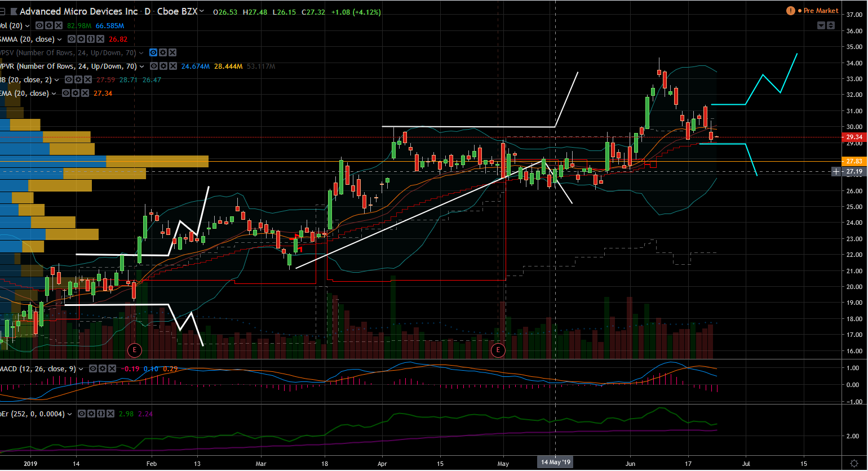Click the green 2.98 indicator value
This screenshot has height=471, width=868.
(x=126, y=414)
